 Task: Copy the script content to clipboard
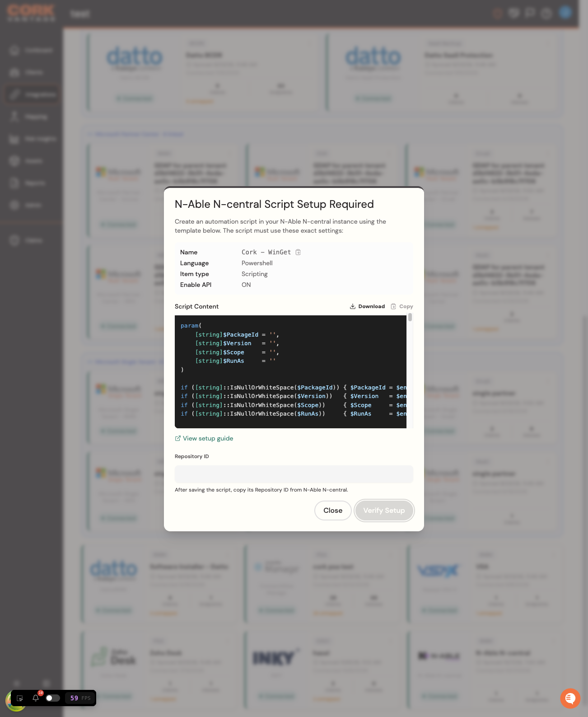(x=402, y=306)
